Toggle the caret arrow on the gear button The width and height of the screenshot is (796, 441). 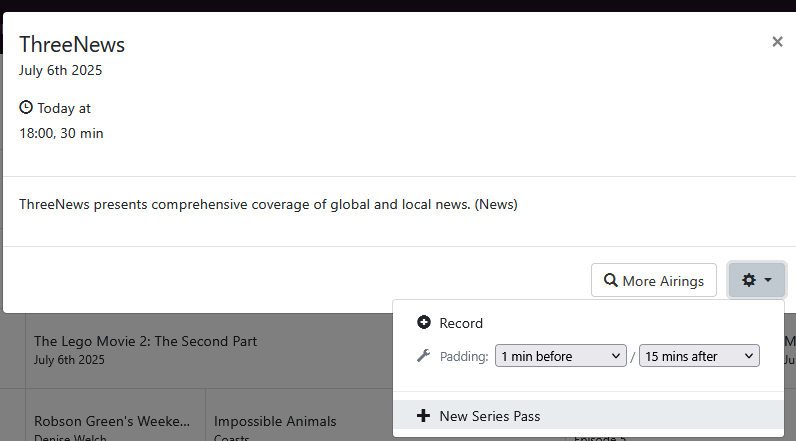[x=768, y=281]
